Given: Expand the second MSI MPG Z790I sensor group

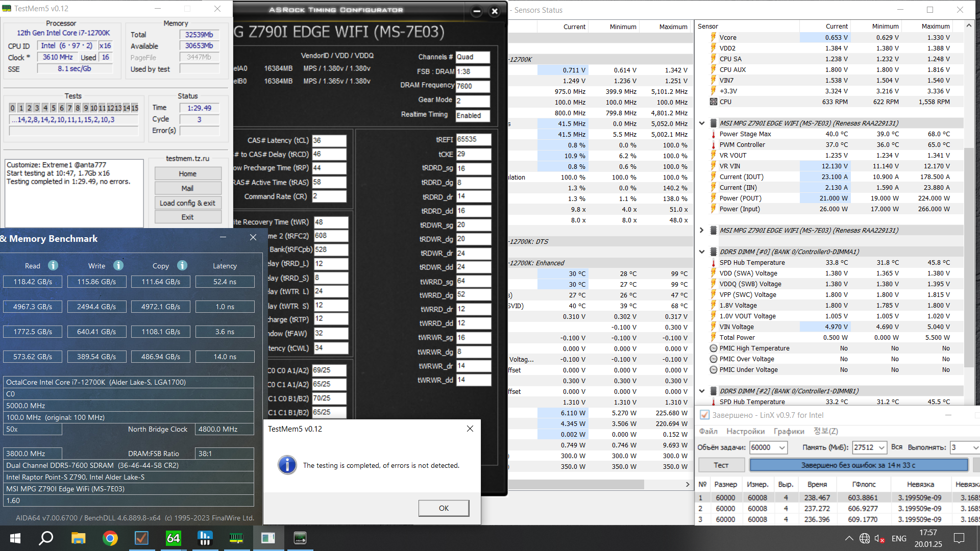Looking at the screenshot, I should [702, 230].
